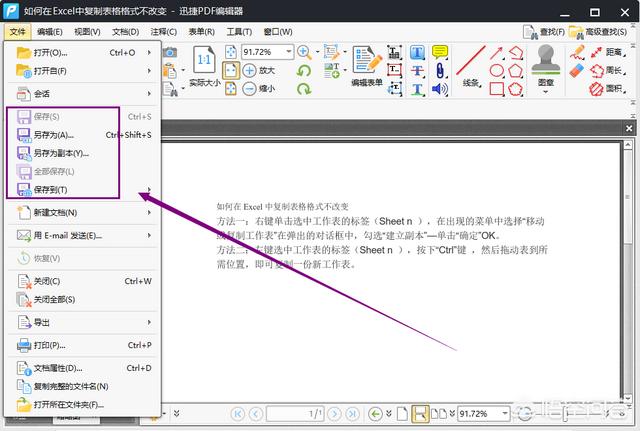The width and height of the screenshot is (640, 431).
Task: Toggle the highlighted continuous page layout
Action: tap(420, 414)
